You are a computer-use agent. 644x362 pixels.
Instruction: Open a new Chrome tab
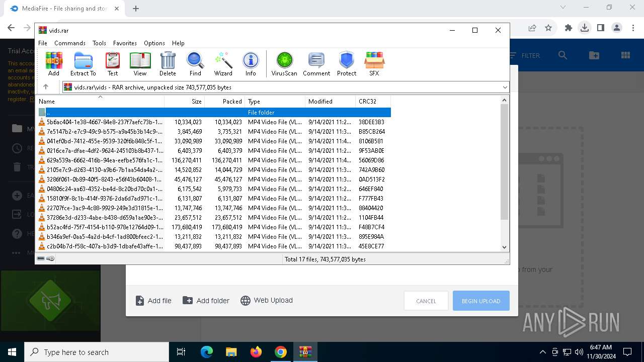[x=136, y=8]
